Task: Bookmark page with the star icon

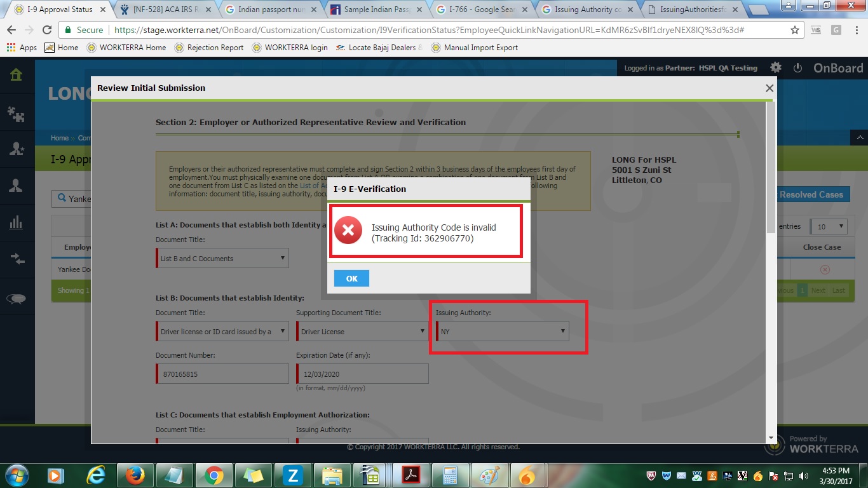Action: (x=795, y=30)
